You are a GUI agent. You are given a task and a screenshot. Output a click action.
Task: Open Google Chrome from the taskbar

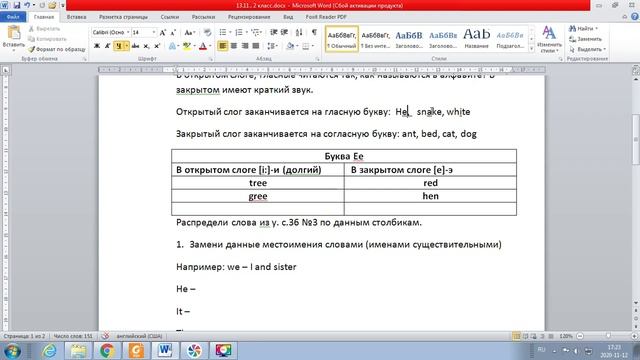point(107,351)
